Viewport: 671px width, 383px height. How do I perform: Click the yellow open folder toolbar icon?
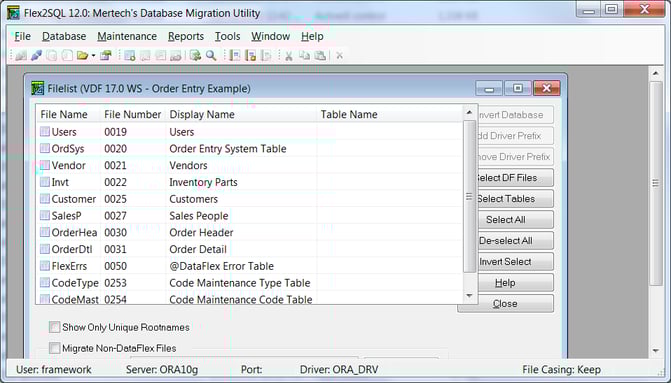tap(82, 56)
